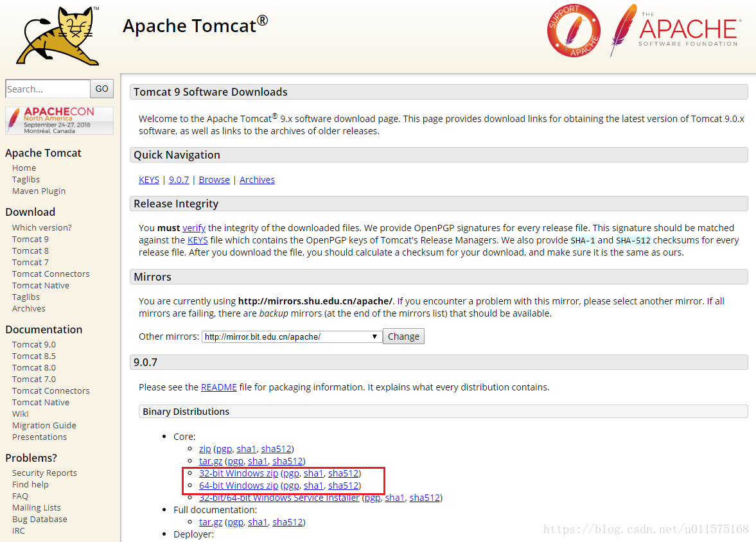
Task: Open Taglibs under Download section
Action: click(x=26, y=297)
